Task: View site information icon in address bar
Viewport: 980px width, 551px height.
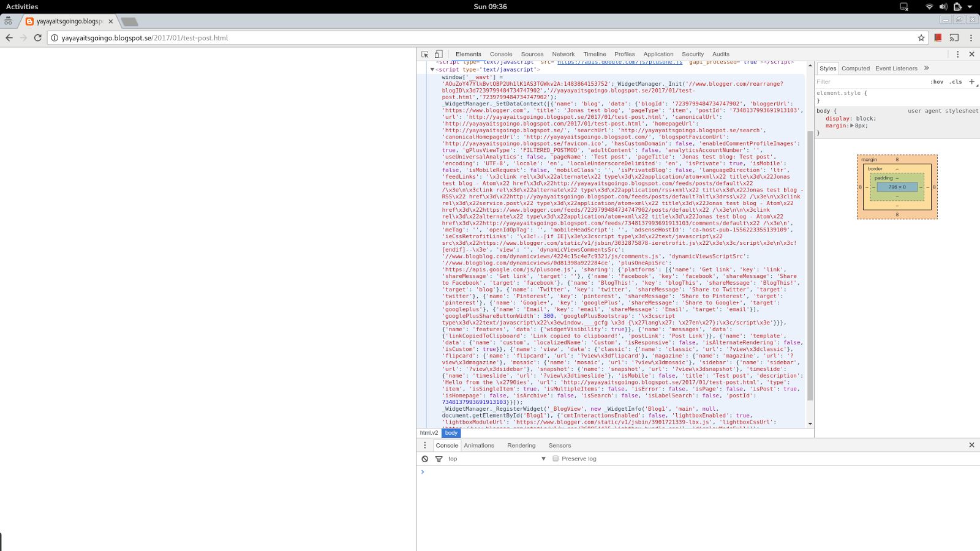Action: 55,38
